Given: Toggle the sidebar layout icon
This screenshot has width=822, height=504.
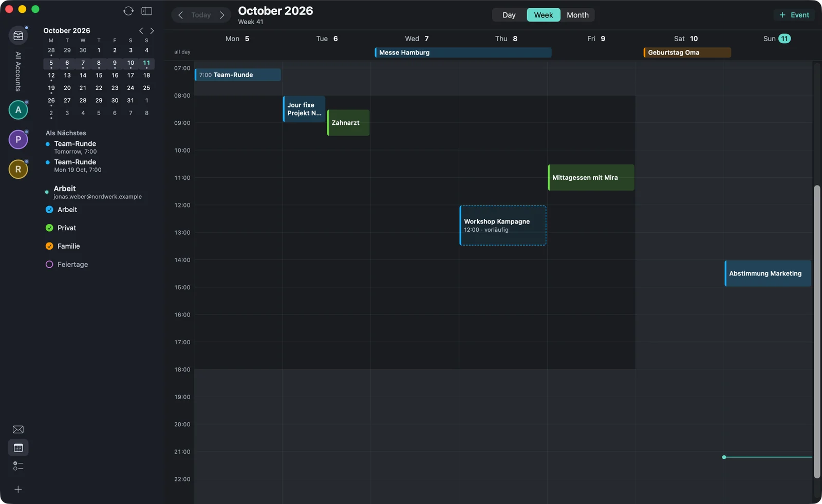Looking at the screenshot, I should 147,11.
